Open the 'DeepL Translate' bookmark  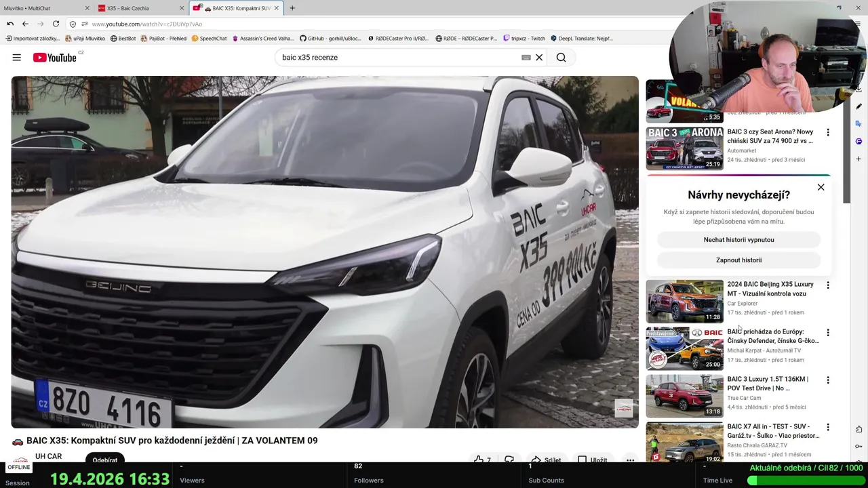click(x=581, y=39)
